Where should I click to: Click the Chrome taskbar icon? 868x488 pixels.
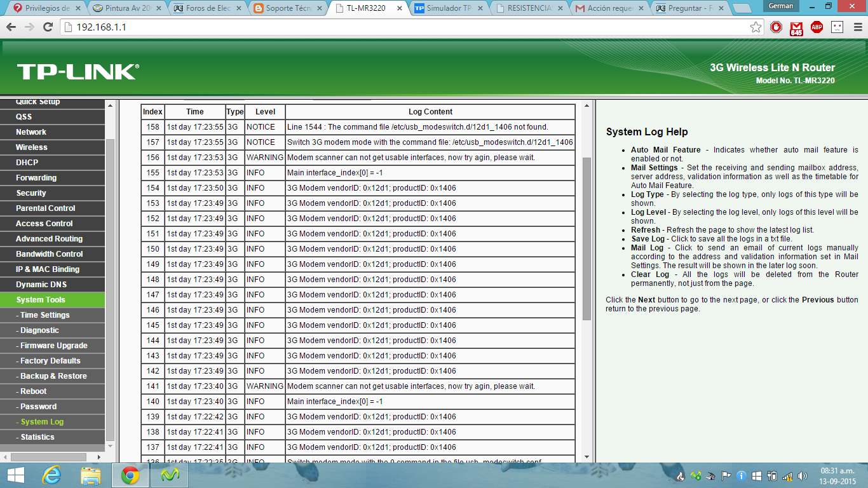[x=130, y=475]
